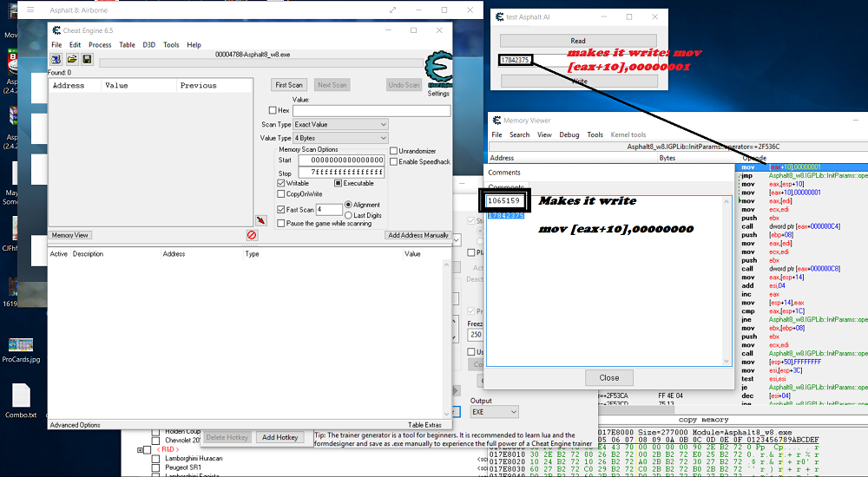Click the freeze interval 250 field

476,335
